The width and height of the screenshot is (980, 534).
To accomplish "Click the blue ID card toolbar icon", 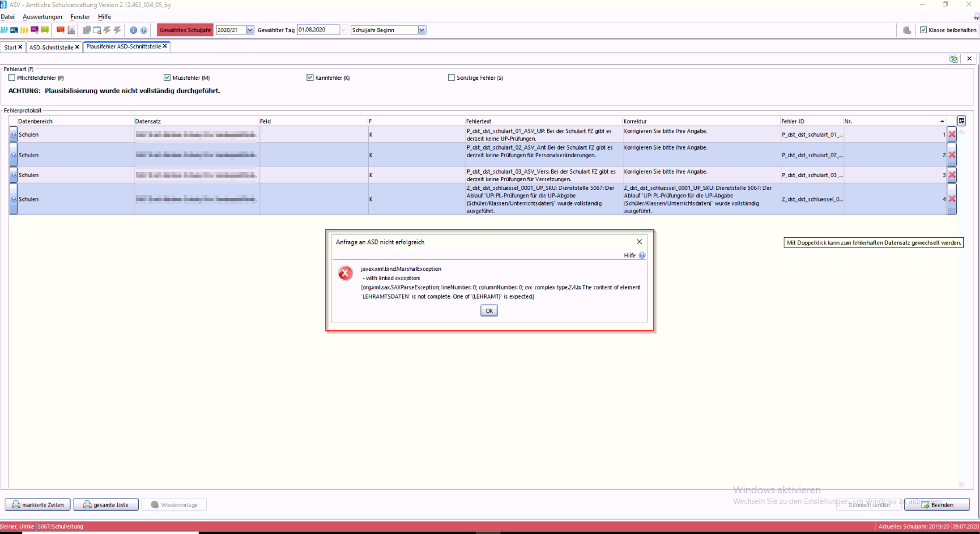I will 14,30.
